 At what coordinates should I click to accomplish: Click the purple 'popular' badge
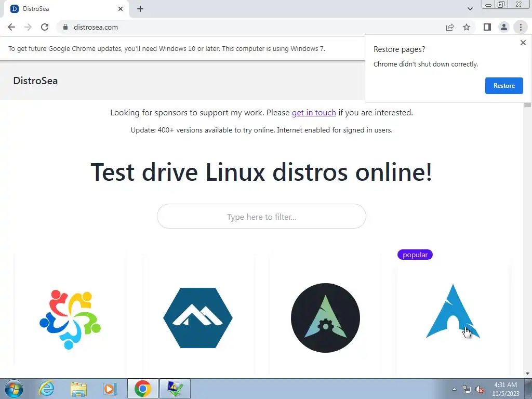click(415, 255)
